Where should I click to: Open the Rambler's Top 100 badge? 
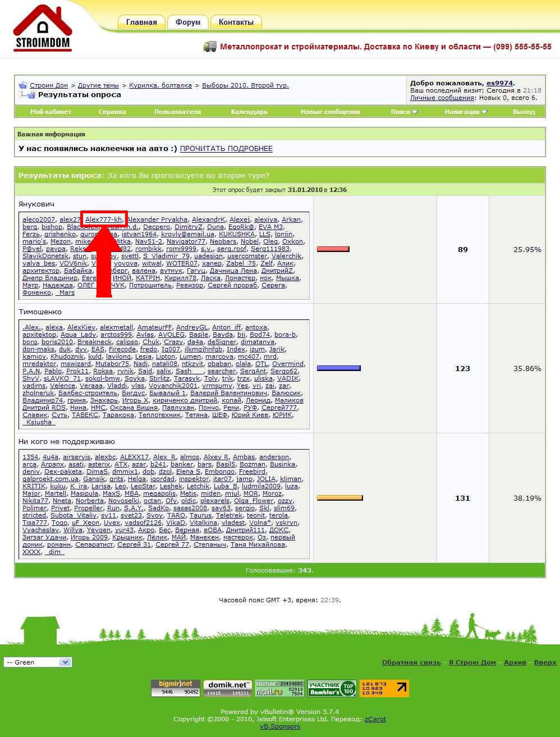(x=332, y=688)
